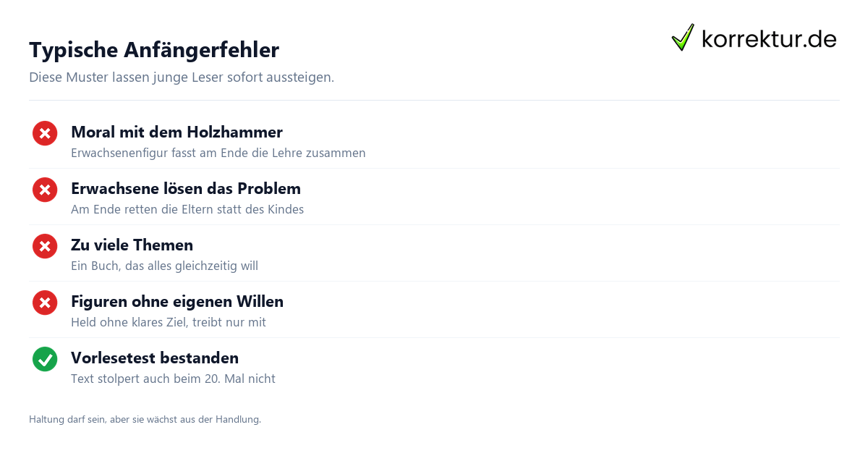Open the korrektur.de logo text
Viewport: 868px width, 456px height.
tap(769, 39)
